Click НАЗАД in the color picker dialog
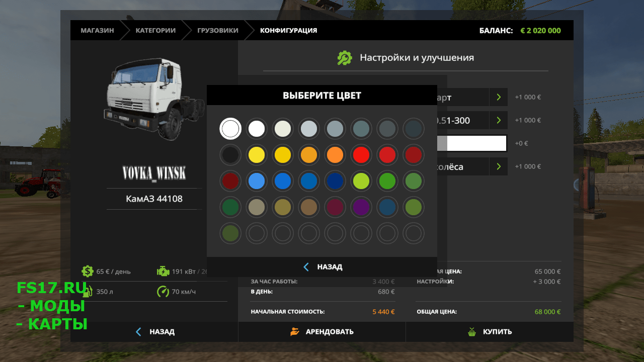 pyautogui.click(x=322, y=267)
